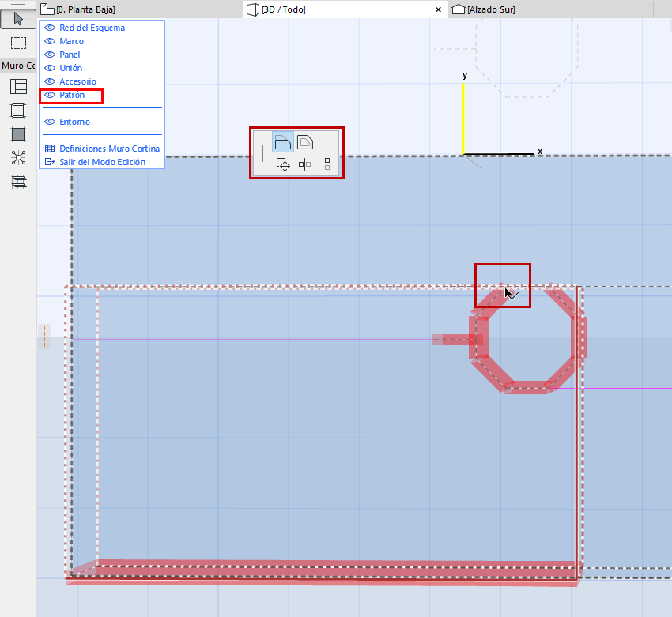Toggle visibility of Patrón in the popup

click(49, 95)
